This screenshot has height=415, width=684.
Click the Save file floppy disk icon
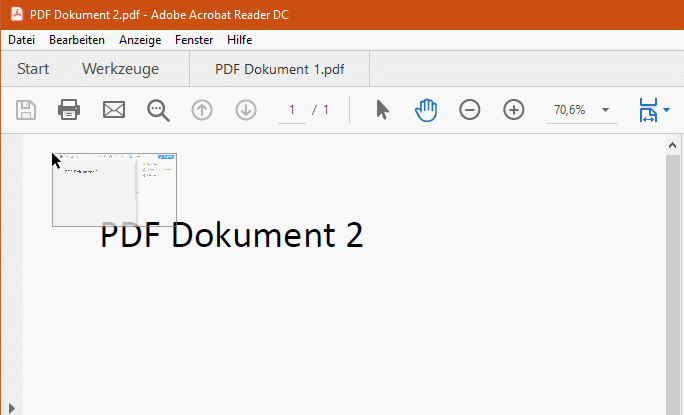click(x=26, y=110)
